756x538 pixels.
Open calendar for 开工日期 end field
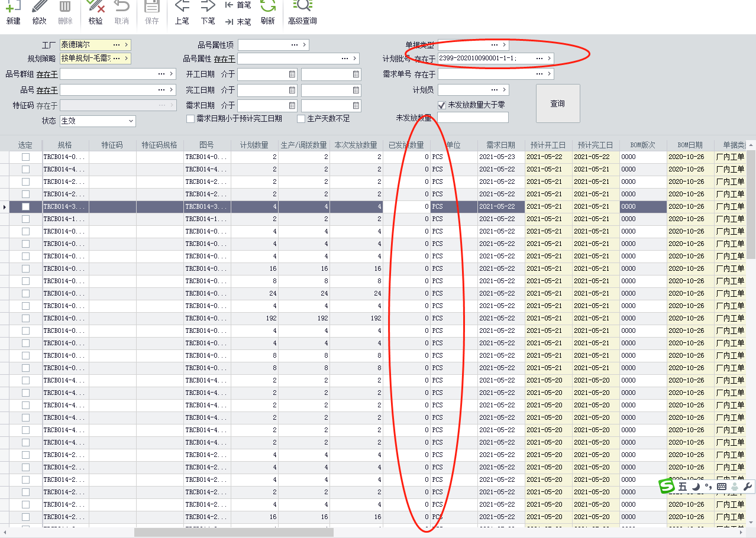point(356,74)
